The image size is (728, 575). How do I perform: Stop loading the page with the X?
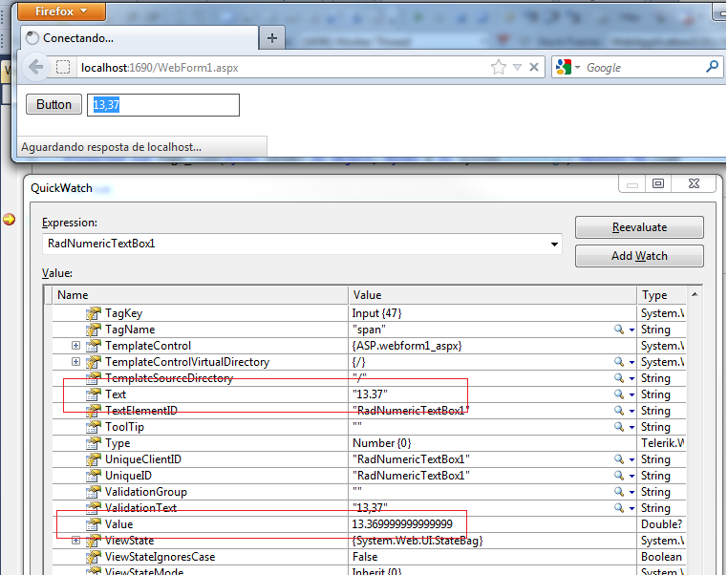(x=534, y=67)
